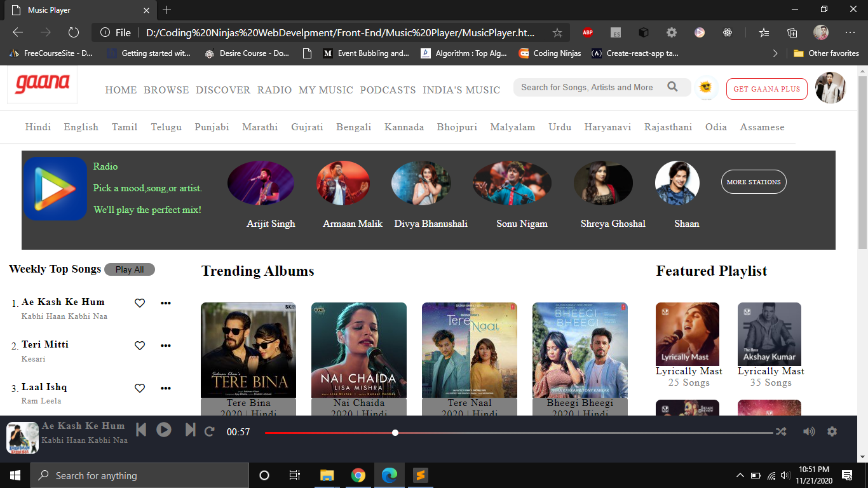Image resolution: width=868 pixels, height=488 pixels.
Task: Go back in the browser
Action: [x=18, y=32]
